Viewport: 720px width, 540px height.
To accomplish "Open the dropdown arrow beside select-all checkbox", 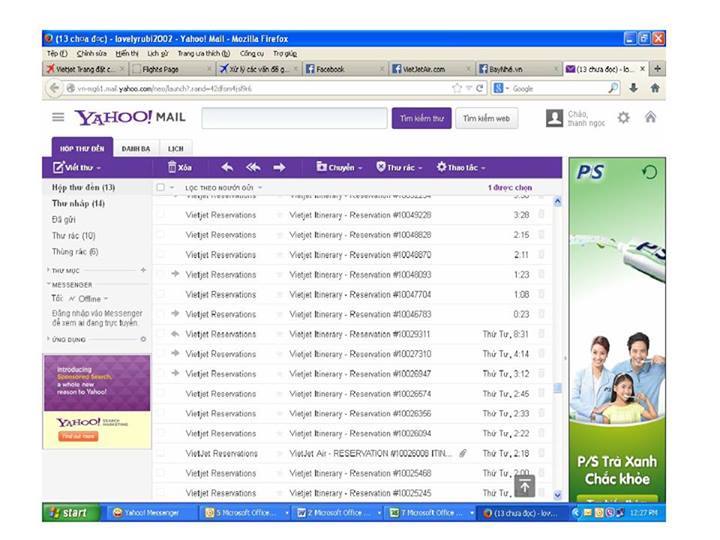I will (x=172, y=187).
